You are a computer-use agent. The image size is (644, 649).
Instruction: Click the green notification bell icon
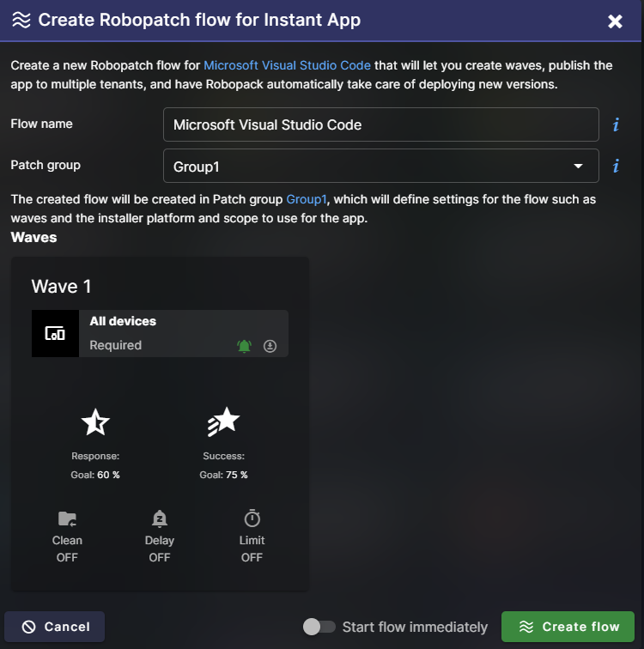[x=244, y=346]
